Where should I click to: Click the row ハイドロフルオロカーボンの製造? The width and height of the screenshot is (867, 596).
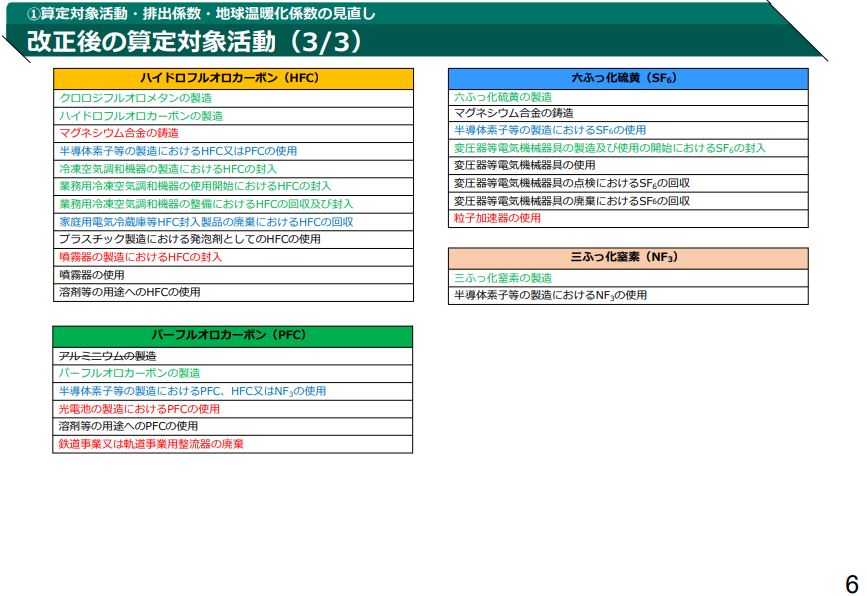point(233,116)
